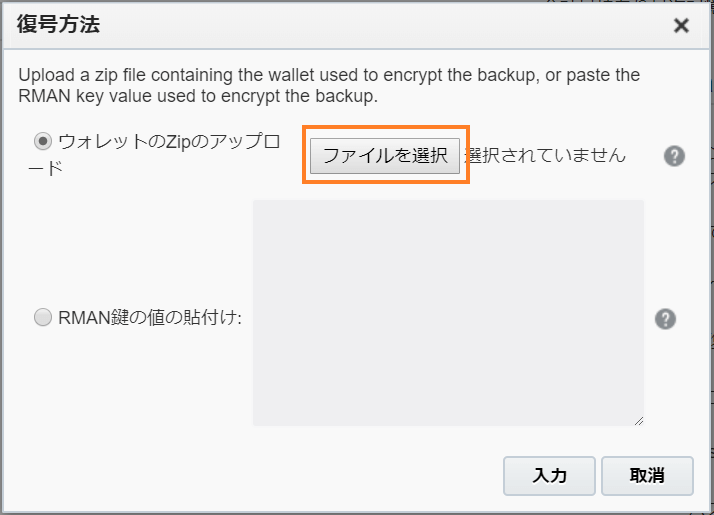This screenshot has height=515, width=714.
Task: Click the "Upload a zip file" instruction line
Action: click(329, 75)
